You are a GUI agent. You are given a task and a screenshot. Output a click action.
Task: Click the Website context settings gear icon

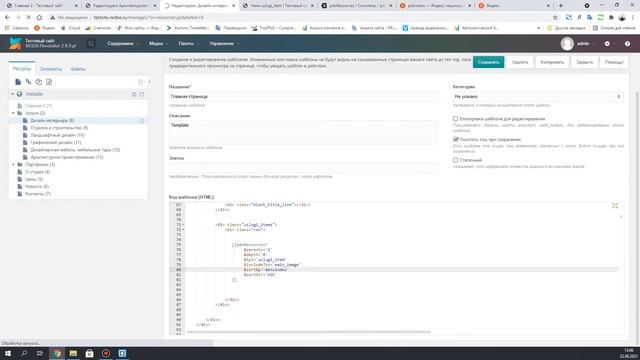134,94
